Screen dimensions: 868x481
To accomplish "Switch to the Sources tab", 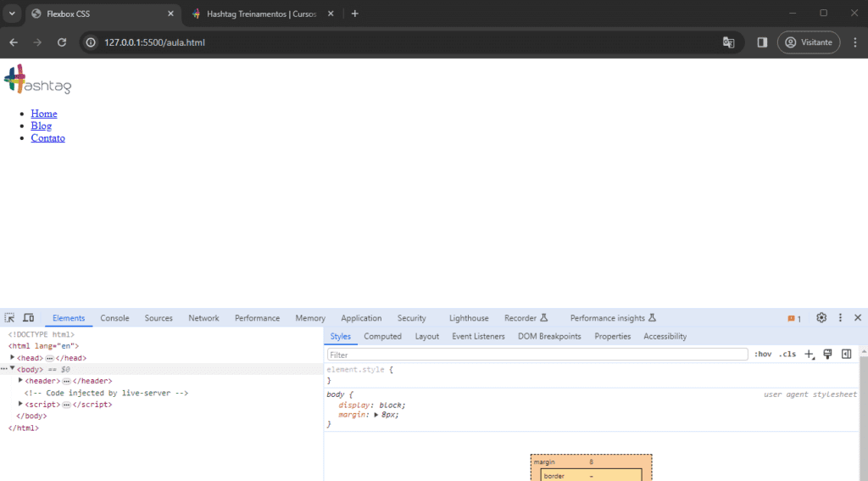I will pyautogui.click(x=159, y=318).
